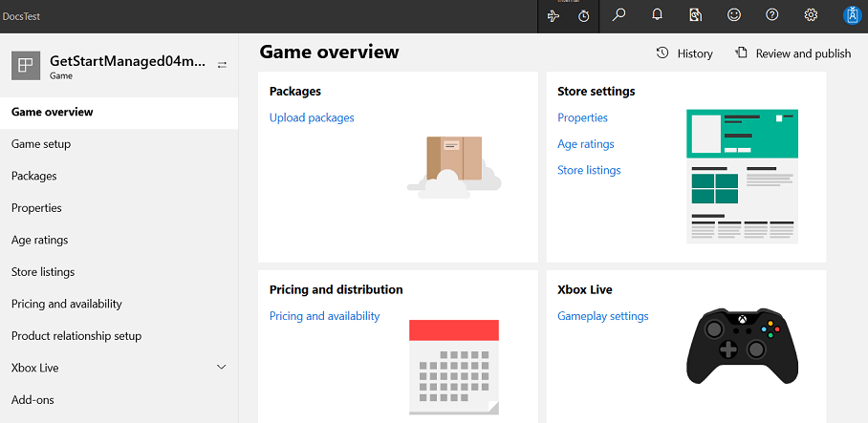Click the Pricing and distribution card heading

(x=336, y=289)
